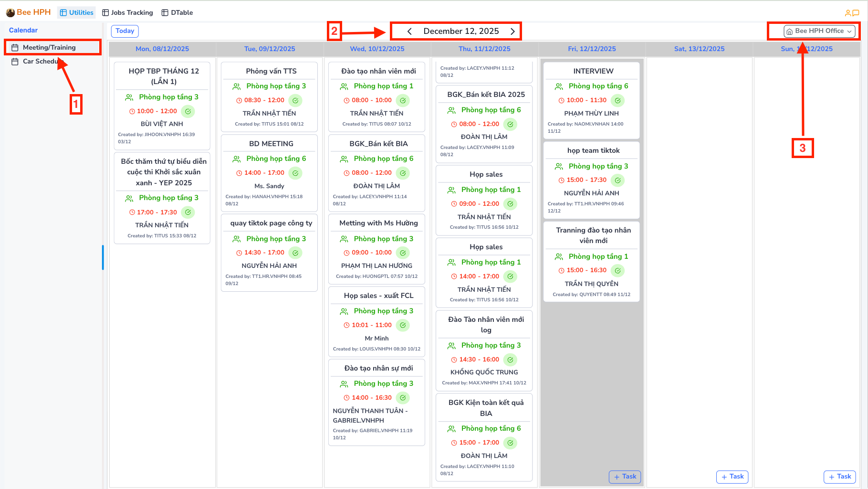Click the blue sidebar scrollbar handle
This screenshot has height=489, width=868.
pos(103,257)
